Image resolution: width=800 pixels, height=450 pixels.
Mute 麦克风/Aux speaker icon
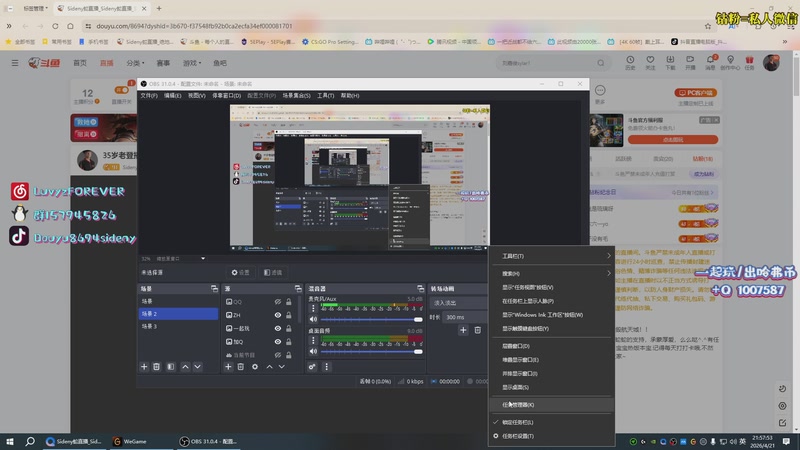tap(313, 319)
